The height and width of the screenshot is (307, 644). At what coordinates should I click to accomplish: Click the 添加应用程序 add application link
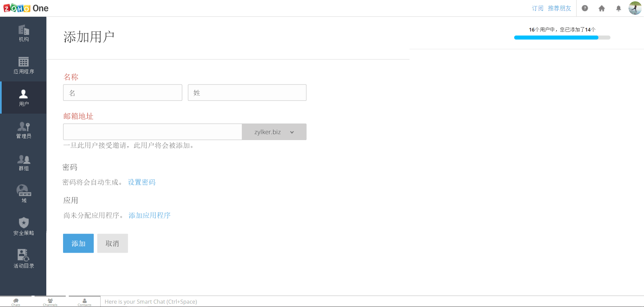tap(149, 215)
